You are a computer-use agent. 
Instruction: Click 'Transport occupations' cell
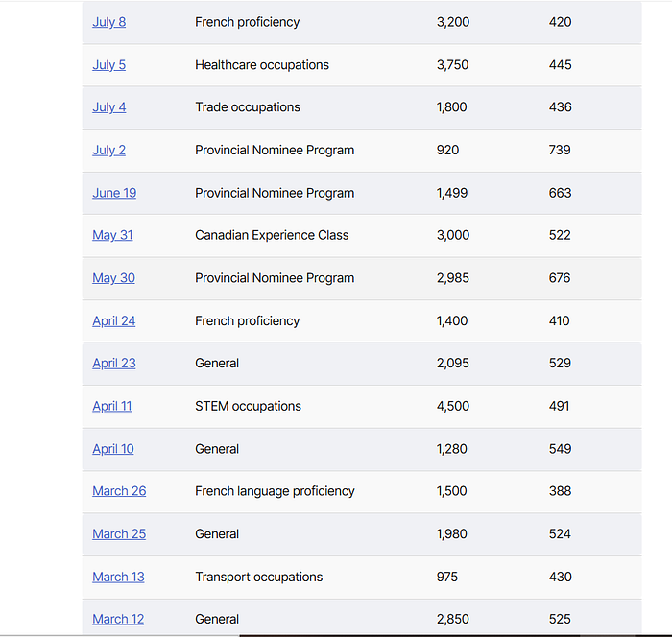pyautogui.click(x=259, y=577)
